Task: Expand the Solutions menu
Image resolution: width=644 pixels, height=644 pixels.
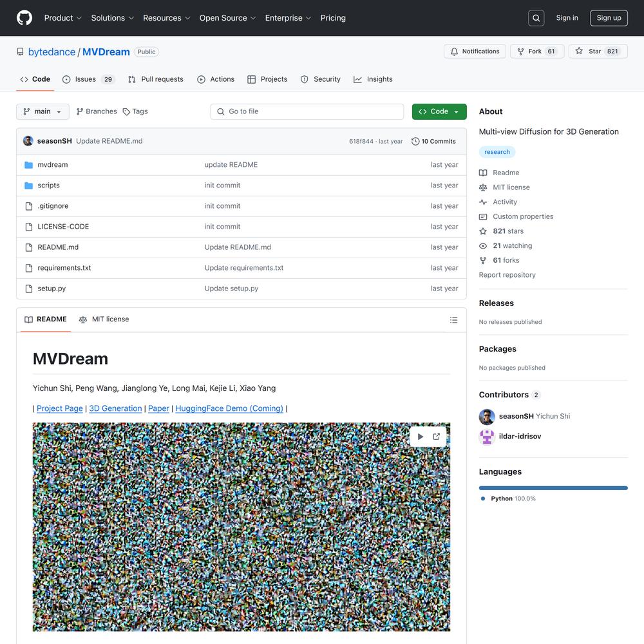Action: tap(113, 18)
